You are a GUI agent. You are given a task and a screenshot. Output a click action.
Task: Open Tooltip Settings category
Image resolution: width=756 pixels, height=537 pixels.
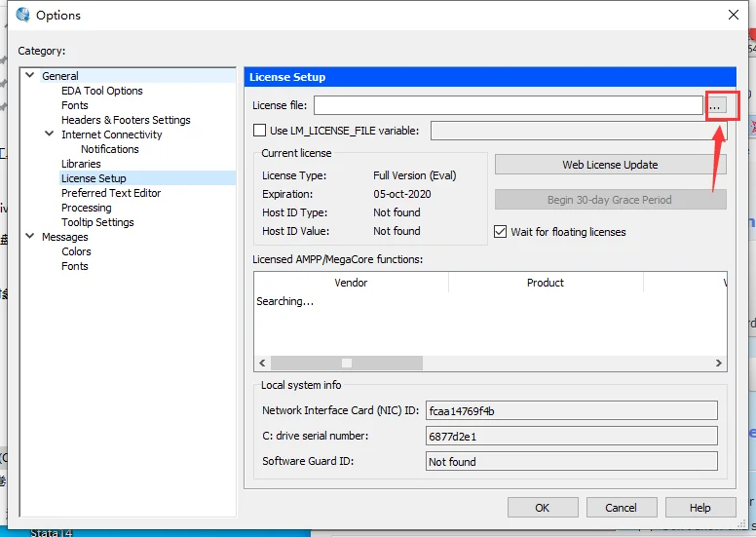(97, 222)
